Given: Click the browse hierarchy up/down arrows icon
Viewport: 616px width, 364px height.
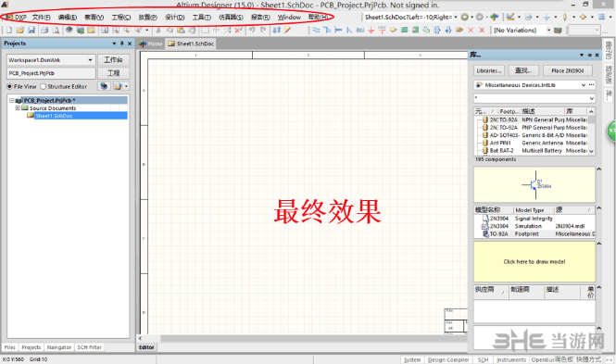Looking at the screenshot, I should pos(277,31).
